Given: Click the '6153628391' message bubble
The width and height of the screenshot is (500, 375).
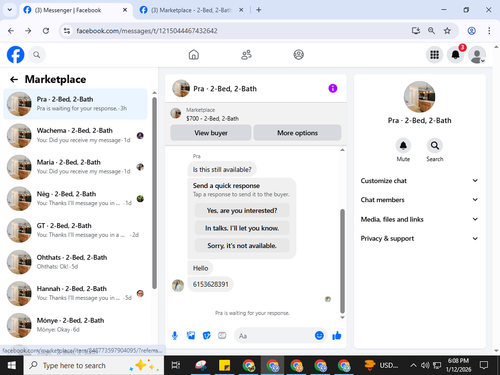Looking at the screenshot, I should point(211,284).
